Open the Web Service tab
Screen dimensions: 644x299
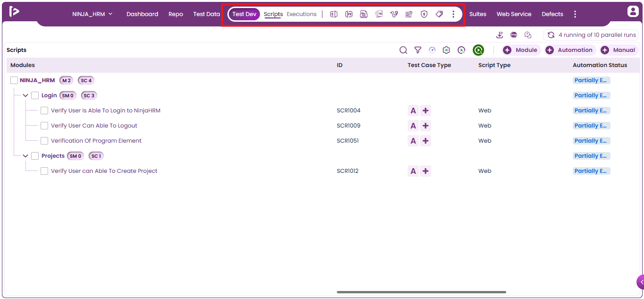tap(514, 14)
